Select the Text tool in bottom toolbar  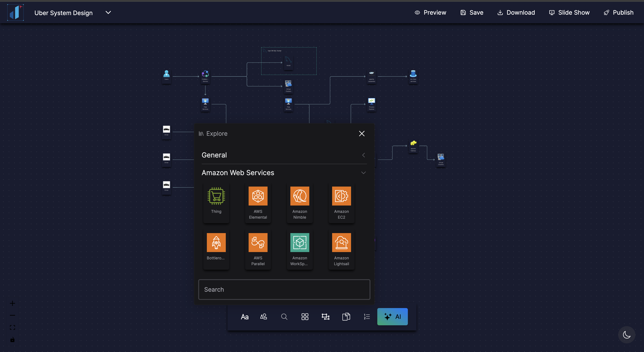click(x=245, y=317)
